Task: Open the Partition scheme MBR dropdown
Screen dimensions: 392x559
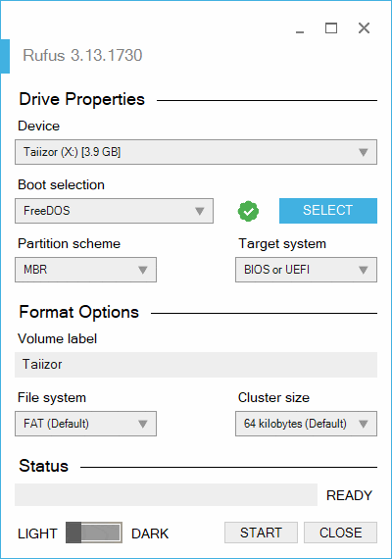Action: (x=85, y=270)
